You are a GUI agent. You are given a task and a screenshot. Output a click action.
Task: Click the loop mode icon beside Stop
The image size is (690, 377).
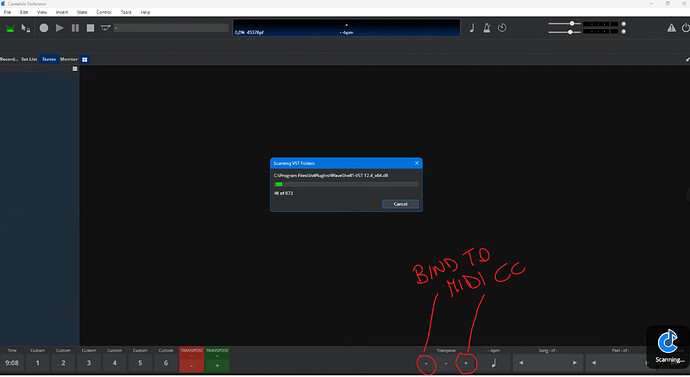tap(105, 28)
